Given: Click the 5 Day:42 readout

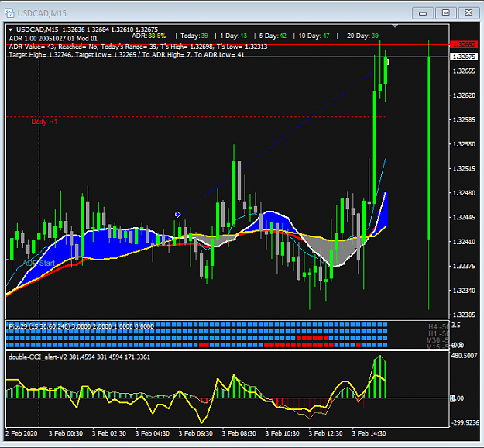Looking at the screenshot, I should click(x=273, y=36).
